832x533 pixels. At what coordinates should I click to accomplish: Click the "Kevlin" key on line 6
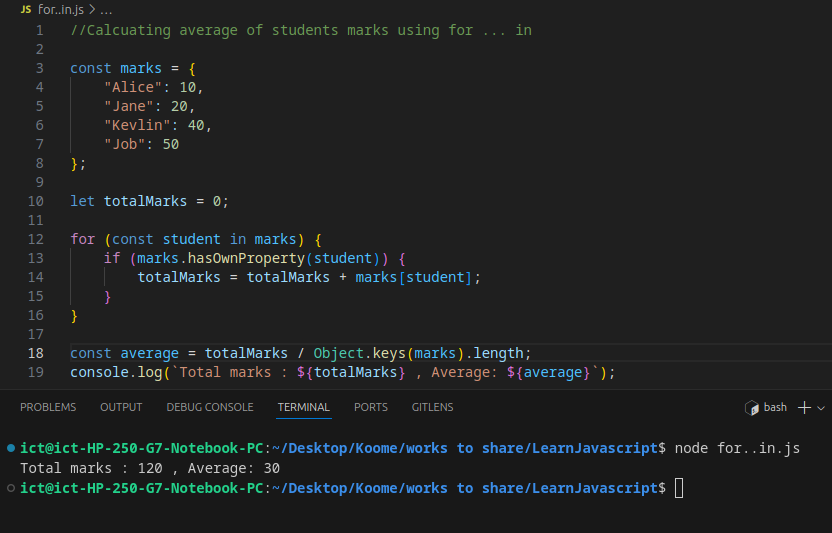tap(137, 125)
